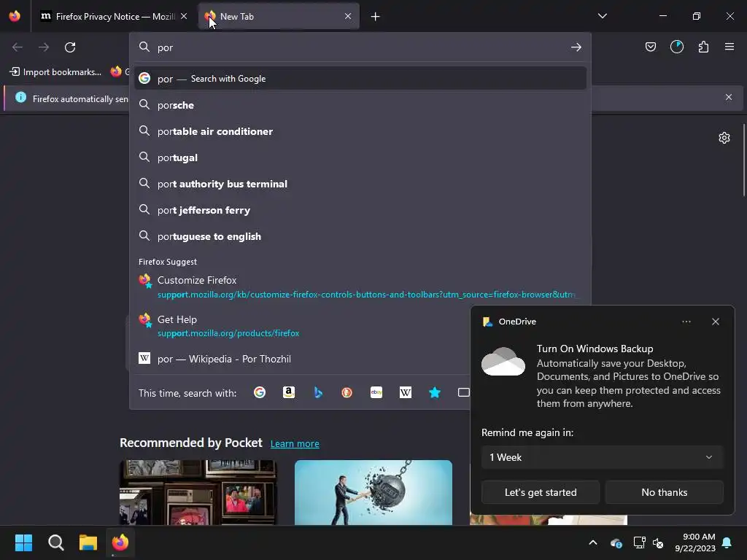Open the List all tabs dropdown

(x=602, y=16)
